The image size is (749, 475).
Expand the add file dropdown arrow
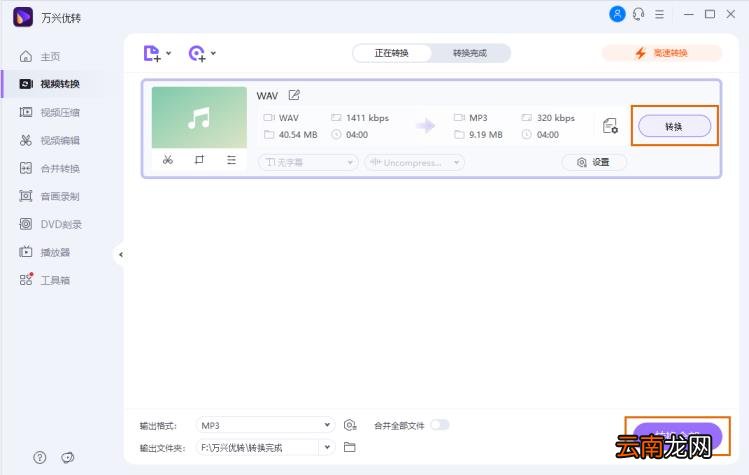[169, 53]
